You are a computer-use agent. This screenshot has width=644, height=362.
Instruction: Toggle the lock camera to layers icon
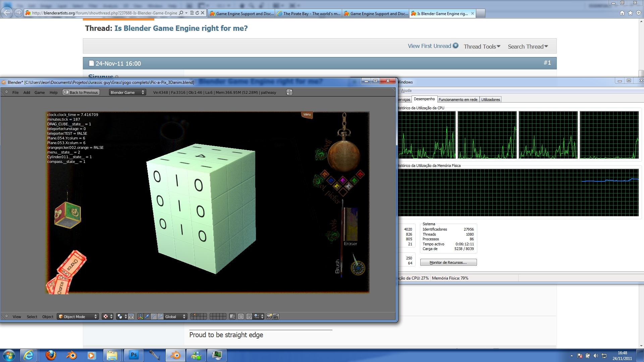[x=232, y=316]
